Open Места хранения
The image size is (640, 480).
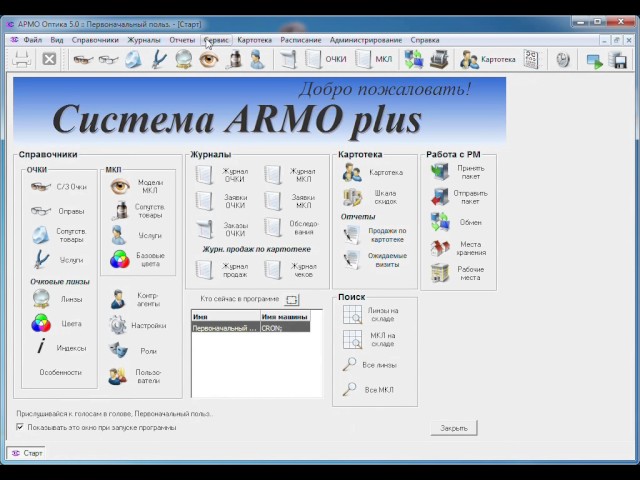pyautogui.click(x=458, y=248)
